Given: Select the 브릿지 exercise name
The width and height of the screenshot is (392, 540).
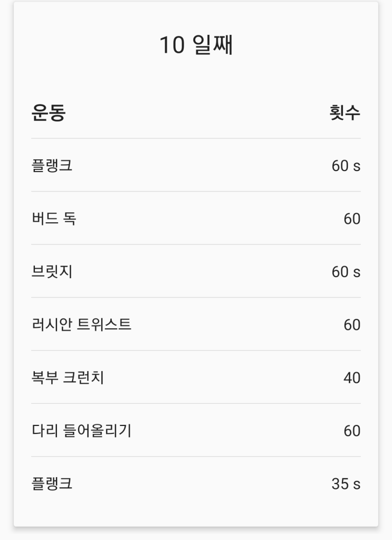Looking at the screenshot, I should tap(52, 271).
